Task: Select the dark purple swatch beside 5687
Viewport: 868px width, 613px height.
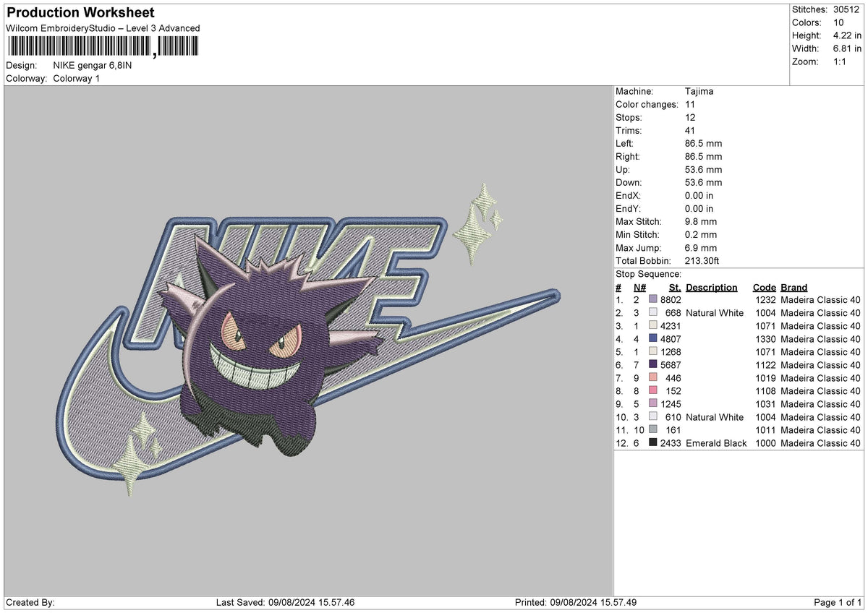Action: pos(653,365)
